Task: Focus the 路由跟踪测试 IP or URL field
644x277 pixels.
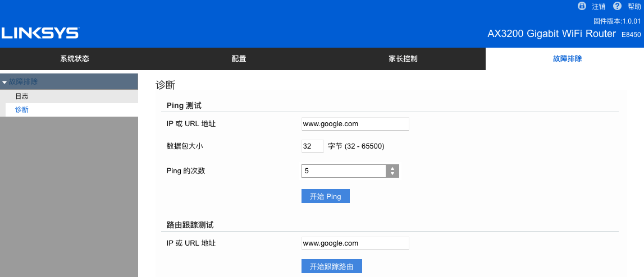Action: click(355, 243)
